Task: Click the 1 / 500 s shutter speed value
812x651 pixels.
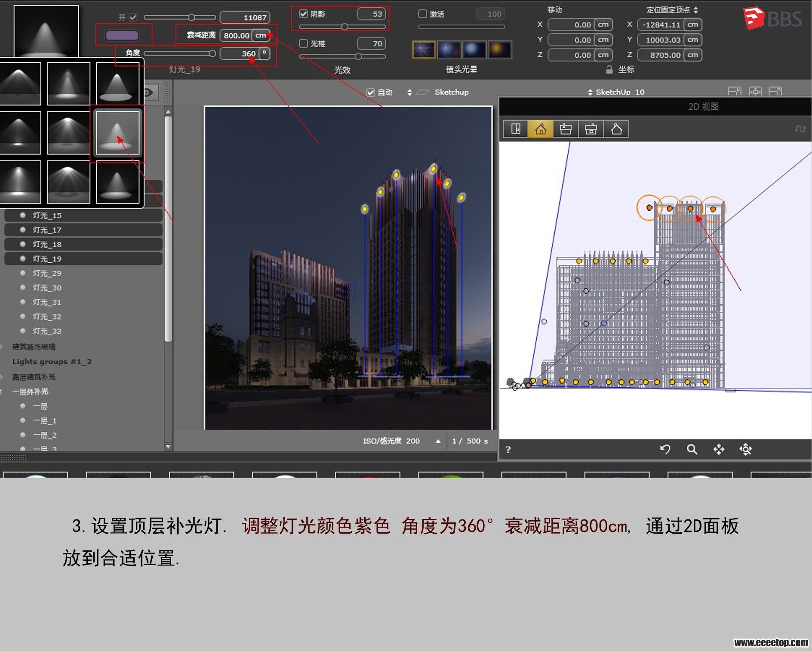Action: [x=470, y=441]
